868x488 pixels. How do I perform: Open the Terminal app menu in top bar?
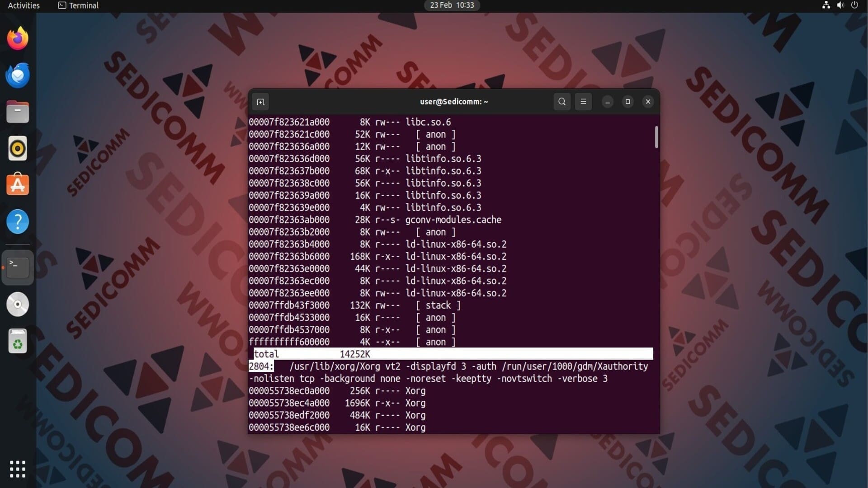[x=79, y=5]
